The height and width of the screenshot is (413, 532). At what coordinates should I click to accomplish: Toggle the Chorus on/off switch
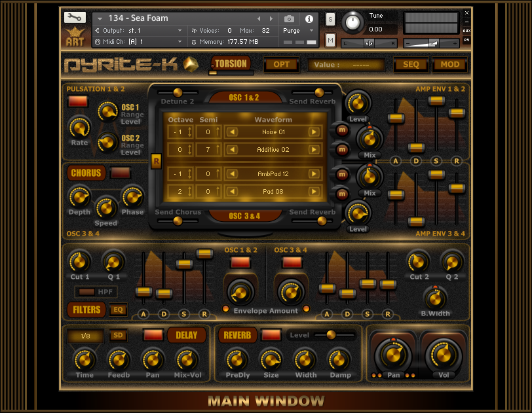click(120, 173)
